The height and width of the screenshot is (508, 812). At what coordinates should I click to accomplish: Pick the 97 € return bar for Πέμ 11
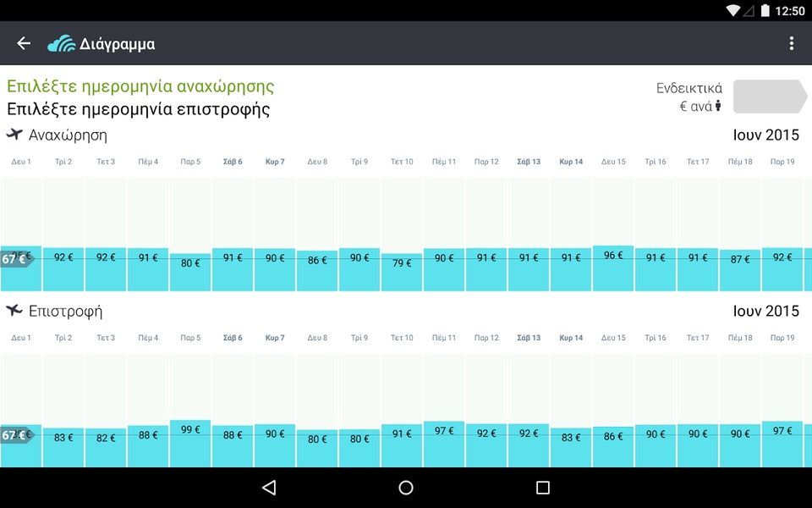[444, 444]
